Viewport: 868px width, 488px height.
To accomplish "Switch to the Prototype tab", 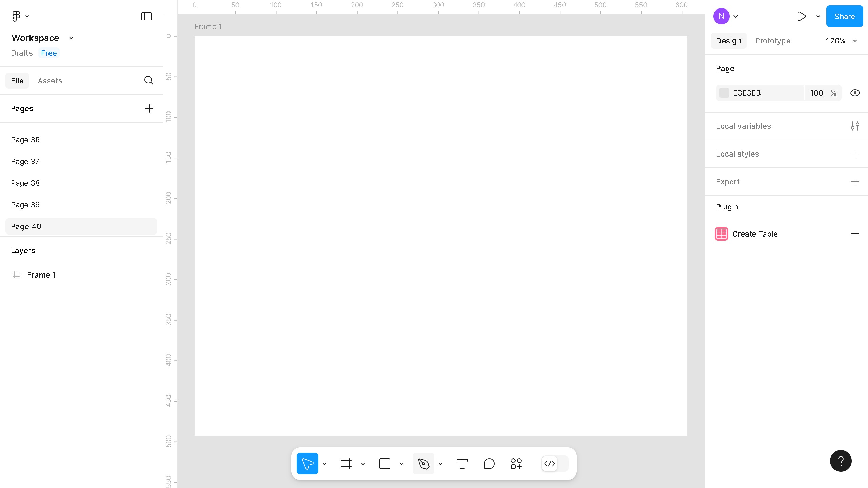I will point(773,41).
